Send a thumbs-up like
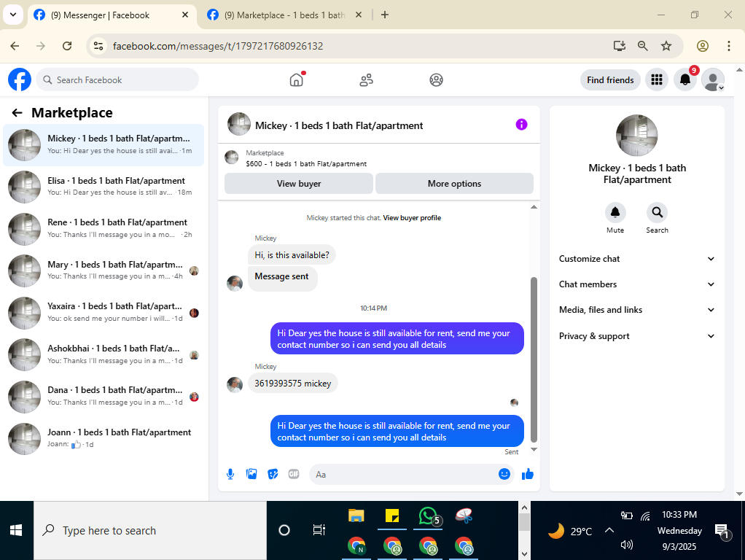Image resolution: width=745 pixels, height=560 pixels. (x=528, y=474)
